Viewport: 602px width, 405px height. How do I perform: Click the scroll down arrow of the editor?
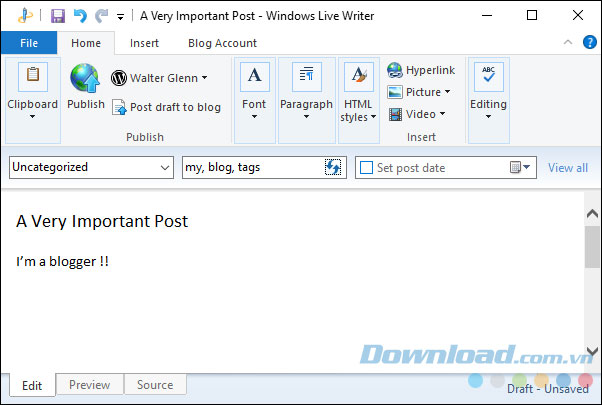click(592, 351)
